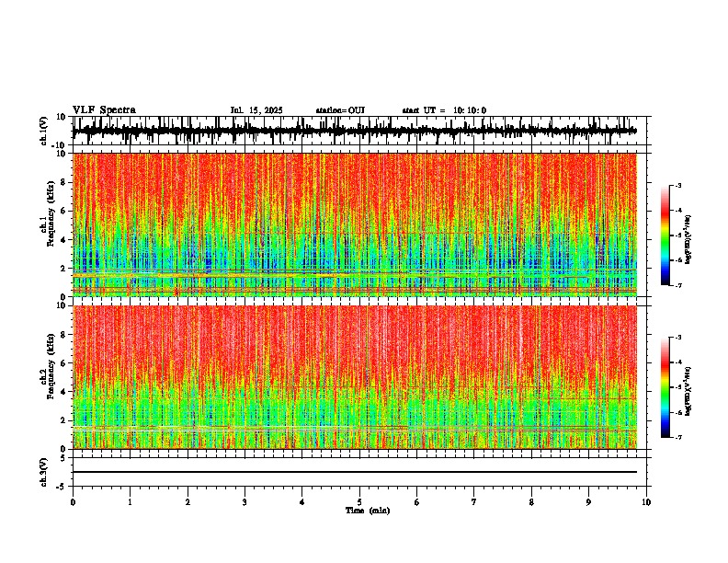This screenshot has width=728, height=563.
Task: Click the ch.2 colorbar "log(PSD)" label
Action: click(688, 391)
